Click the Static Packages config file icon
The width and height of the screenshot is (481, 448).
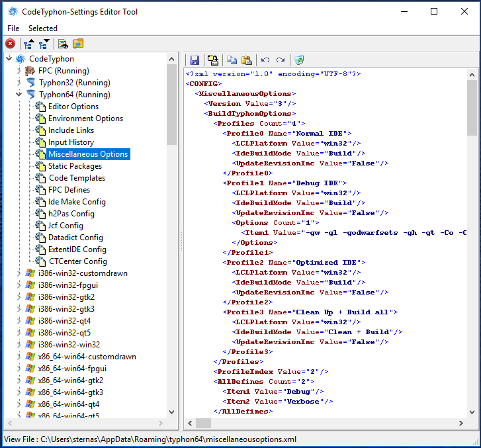coord(40,166)
